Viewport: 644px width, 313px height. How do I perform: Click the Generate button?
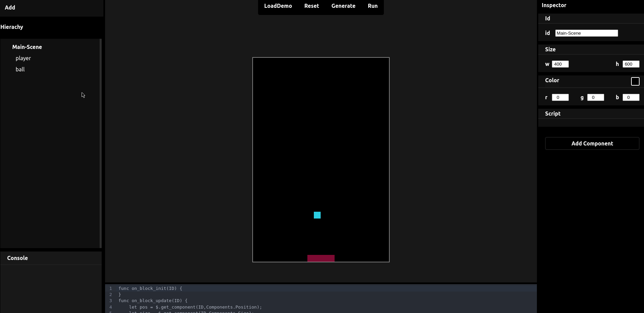pyautogui.click(x=343, y=6)
